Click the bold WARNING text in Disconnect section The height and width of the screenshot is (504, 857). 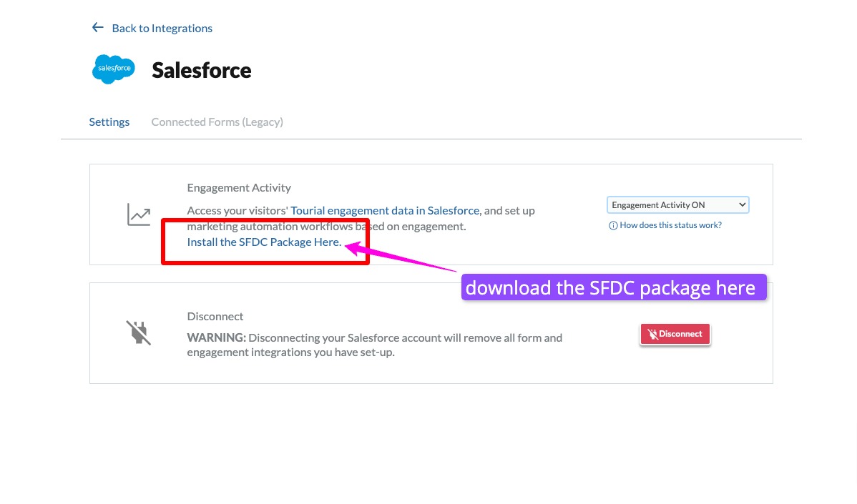pos(216,337)
